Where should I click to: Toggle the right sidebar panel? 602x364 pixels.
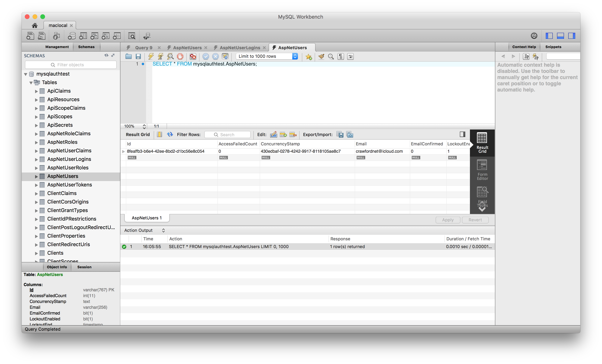pos(572,36)
